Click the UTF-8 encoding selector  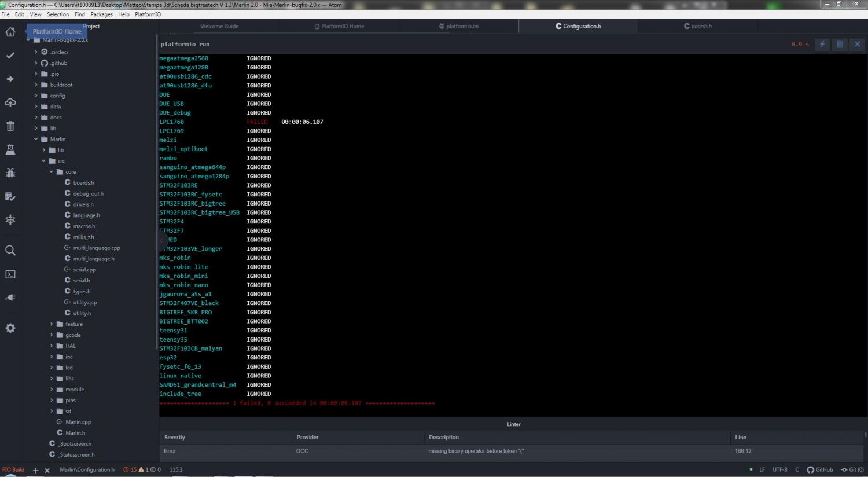coord(779,469)
